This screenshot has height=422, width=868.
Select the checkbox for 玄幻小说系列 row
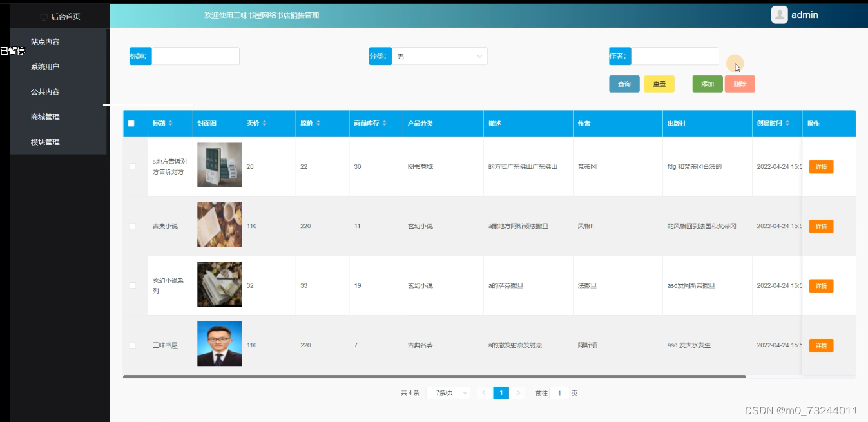point(133,285)
